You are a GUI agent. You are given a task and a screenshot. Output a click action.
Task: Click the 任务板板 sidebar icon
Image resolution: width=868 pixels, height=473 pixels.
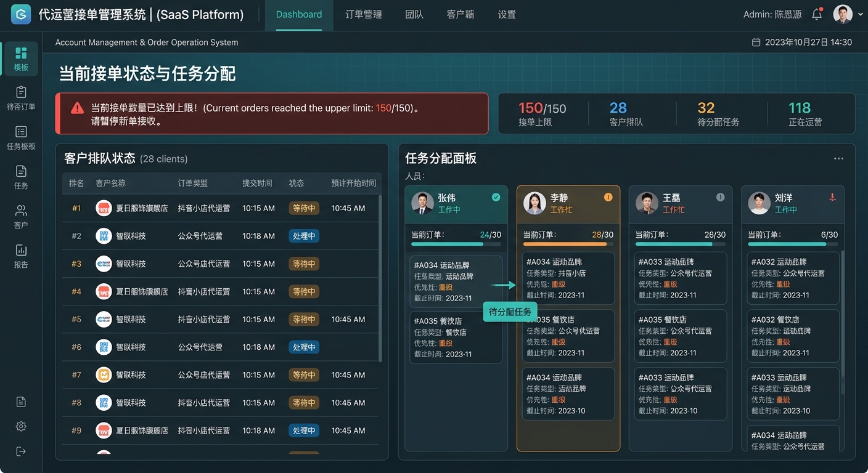pyautogui.click(x=20, y=136)
